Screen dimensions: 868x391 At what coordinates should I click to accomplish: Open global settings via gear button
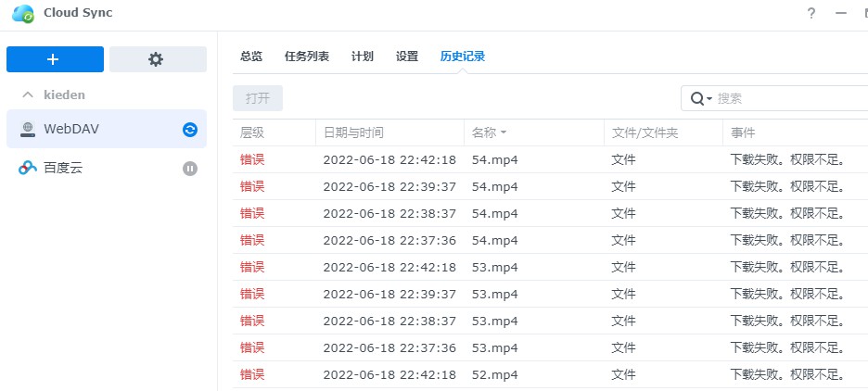(x=158, y=59)
